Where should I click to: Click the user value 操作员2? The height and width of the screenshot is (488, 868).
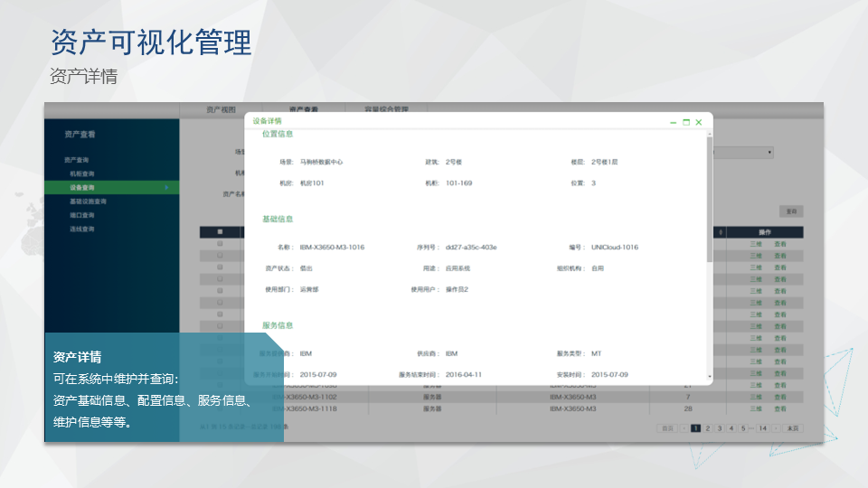pos(457,289)
